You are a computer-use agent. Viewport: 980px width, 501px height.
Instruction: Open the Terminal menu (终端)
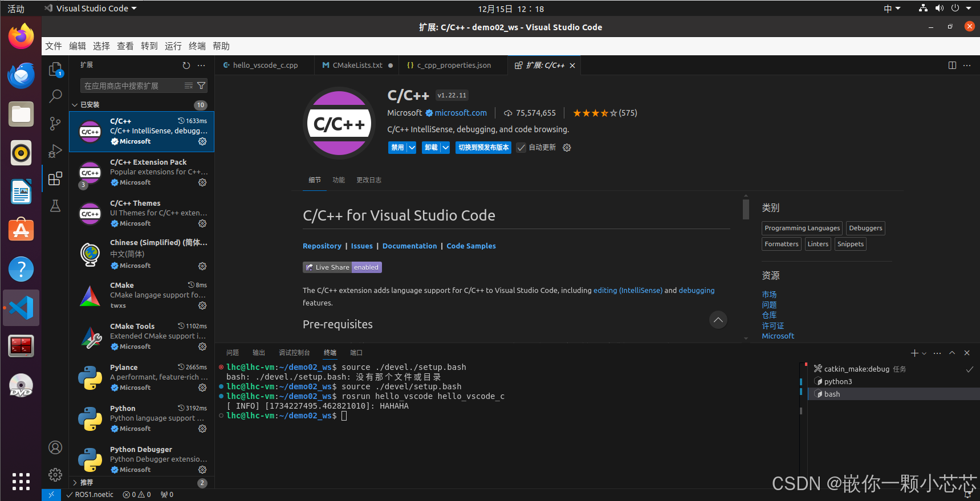[x=197, y=46]
